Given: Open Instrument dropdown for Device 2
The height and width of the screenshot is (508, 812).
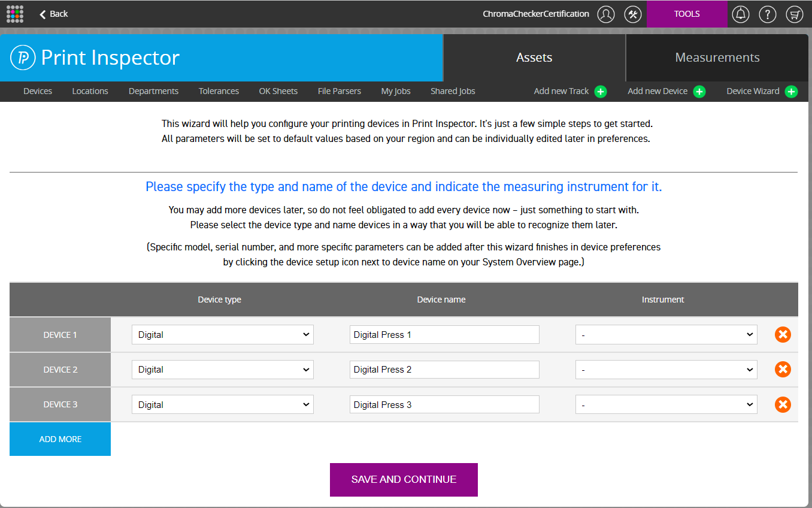Looking at the screenshot, I should point(666,370).
